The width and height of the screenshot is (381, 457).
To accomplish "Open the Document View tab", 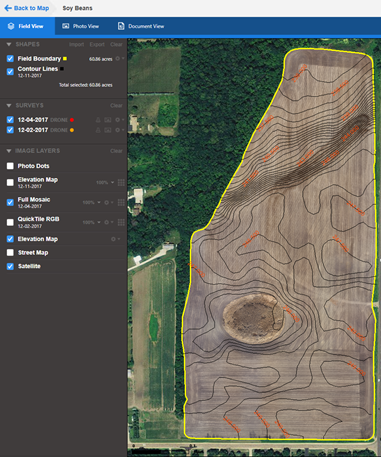I will [x=141, y=26].
